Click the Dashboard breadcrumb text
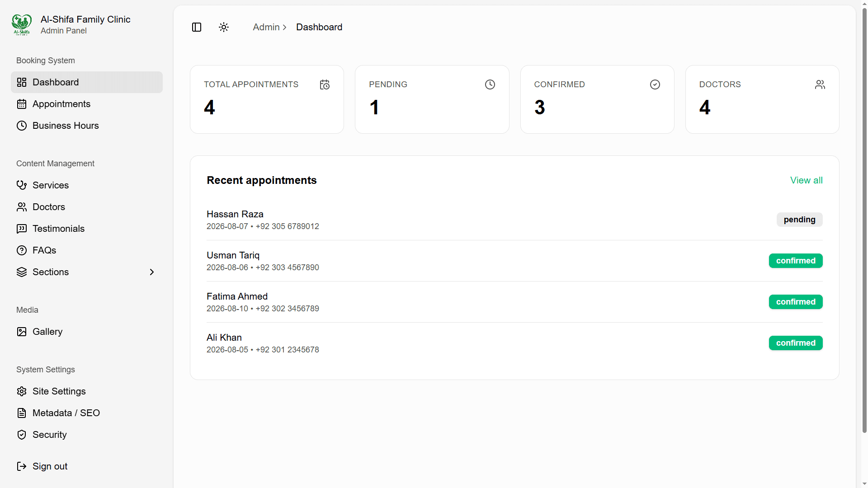This screenshot has width=868, height=488. (x=319, y=27)
